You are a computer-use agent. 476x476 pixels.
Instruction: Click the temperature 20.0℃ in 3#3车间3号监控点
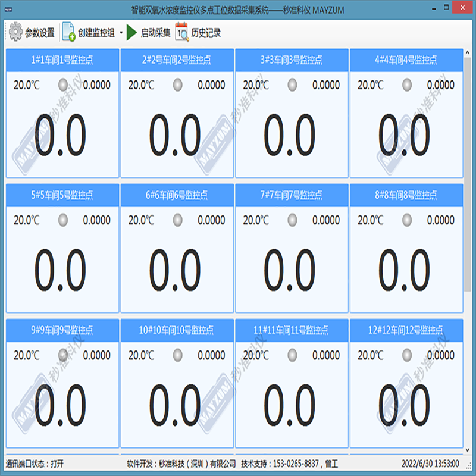[256, 85]
